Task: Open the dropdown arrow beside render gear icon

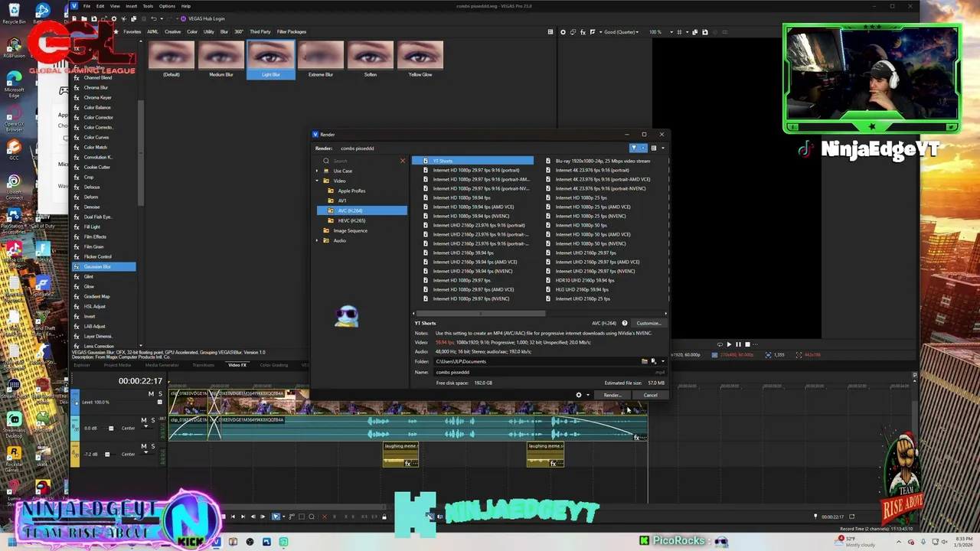Action: (587, 395)
